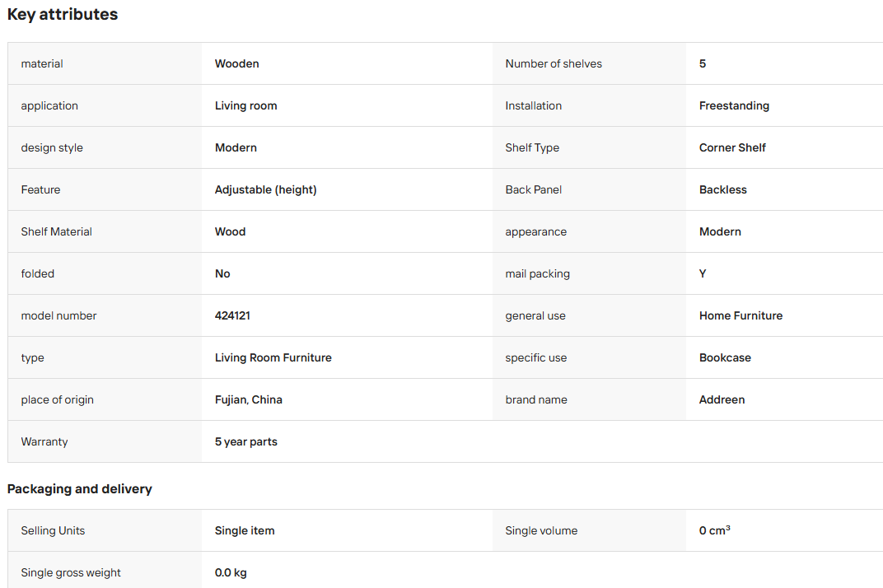This screenshot has width=883, height=588.
Task: Click the Bookcase specific use value
Action: pos(725,357)
